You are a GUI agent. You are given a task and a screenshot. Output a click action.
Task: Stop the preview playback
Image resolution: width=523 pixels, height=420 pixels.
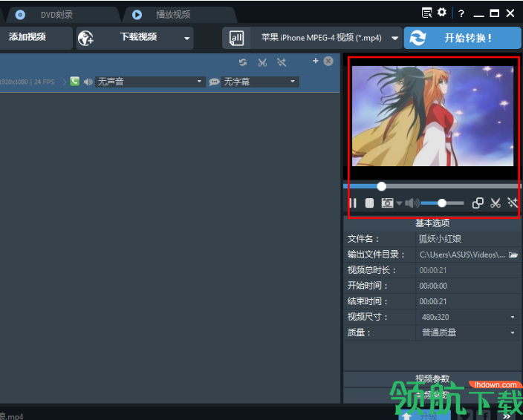click(369, 203)
